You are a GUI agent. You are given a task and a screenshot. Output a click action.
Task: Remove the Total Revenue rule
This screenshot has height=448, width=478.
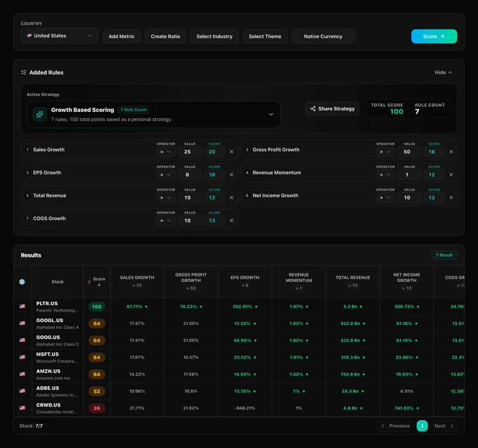(231, 198)
